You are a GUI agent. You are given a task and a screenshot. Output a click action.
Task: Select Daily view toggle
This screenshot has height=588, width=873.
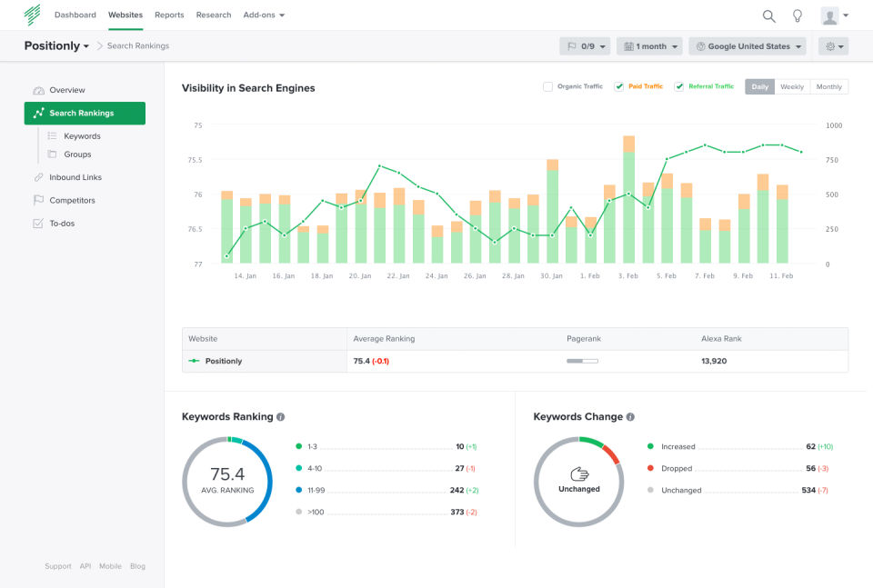coord(759,86)
